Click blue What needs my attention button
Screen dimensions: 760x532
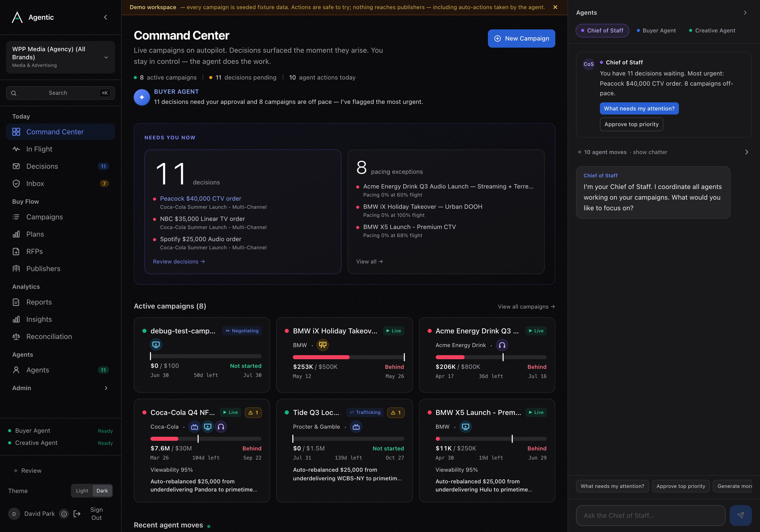tap(639, 109)
